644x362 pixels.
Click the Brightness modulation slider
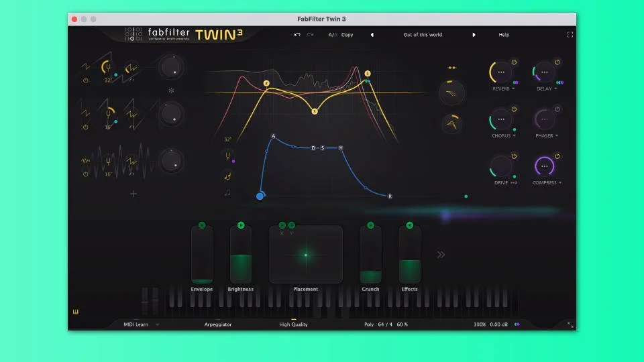[x=241, y=255]
